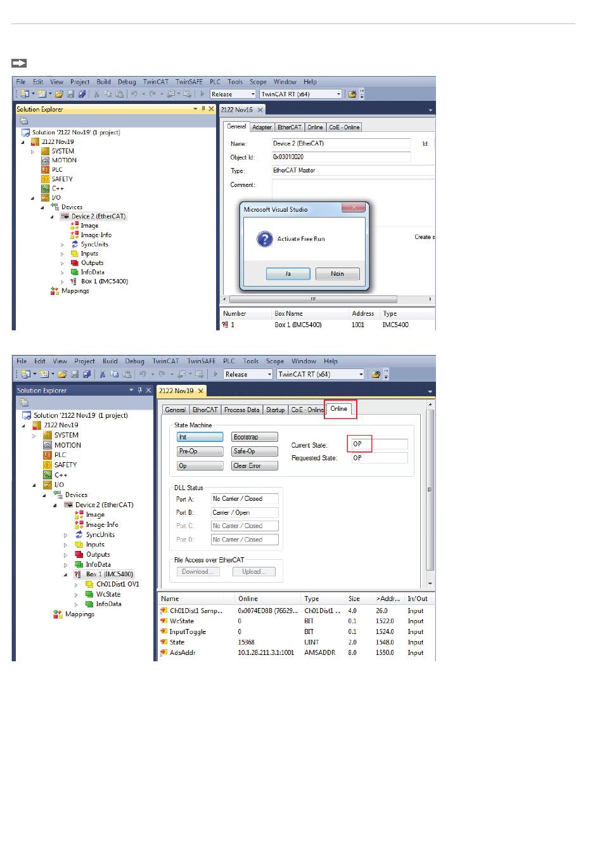Select SAFETY node in State Machine window tree
The height and width of the screenshot is (868, 602).
(x=65, y=465)
